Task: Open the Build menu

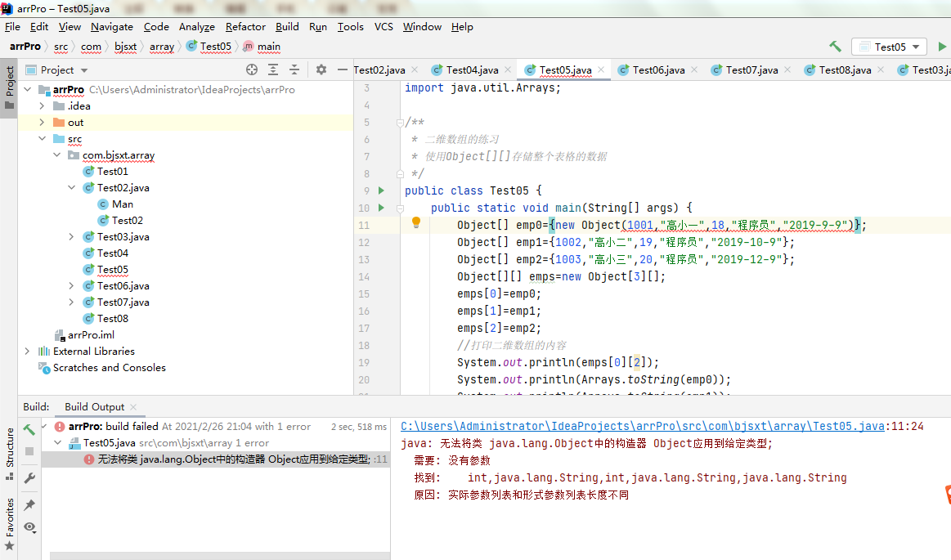Action: tap(287, 27)
